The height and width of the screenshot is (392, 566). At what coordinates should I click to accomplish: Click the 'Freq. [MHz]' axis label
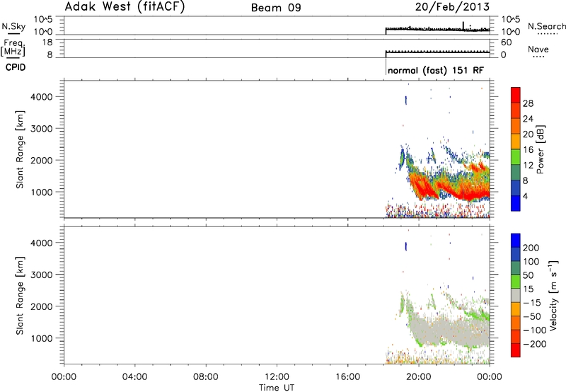coord(13,48)
